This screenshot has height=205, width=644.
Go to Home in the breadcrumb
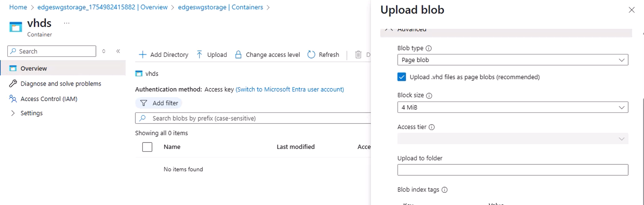point(18,7)
